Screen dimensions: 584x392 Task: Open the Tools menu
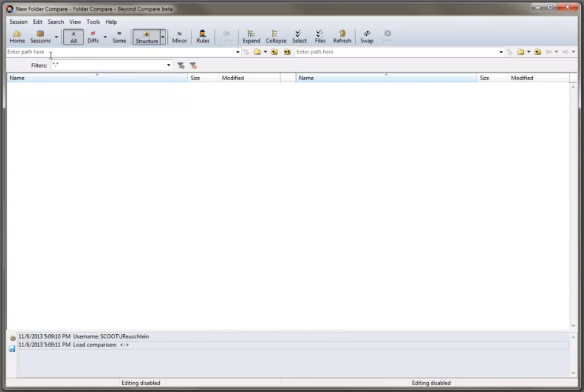[x=92, y=21]
